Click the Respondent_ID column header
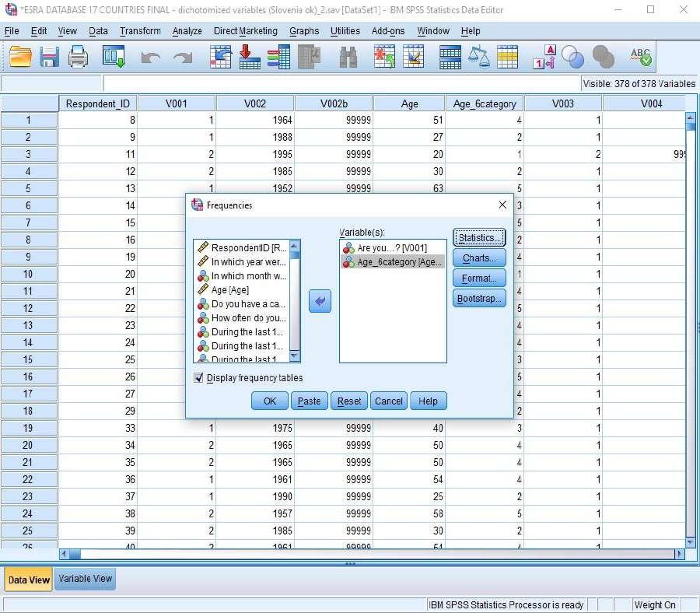Screen dimensions: 700x613 (x=98, y=103)
